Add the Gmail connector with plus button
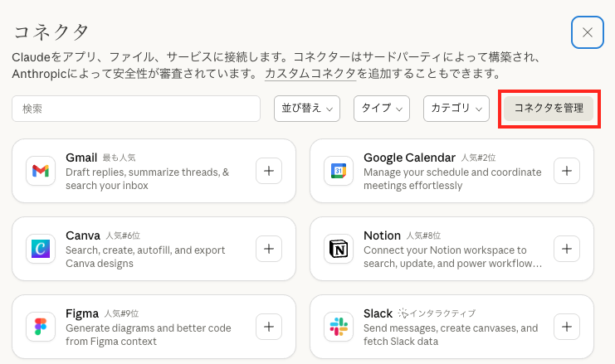The image size is (615, 364). tap(268, 171)
